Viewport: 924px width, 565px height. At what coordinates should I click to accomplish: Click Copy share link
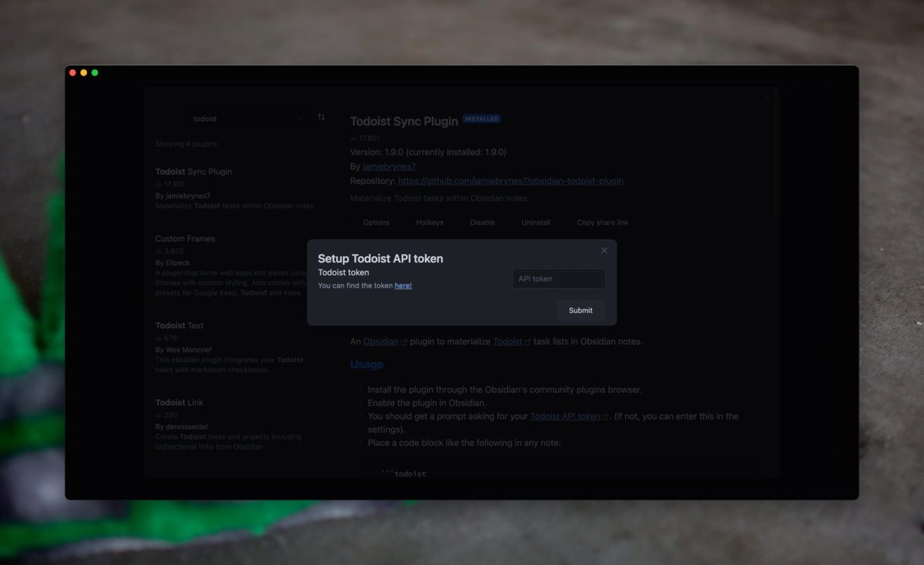603,222
